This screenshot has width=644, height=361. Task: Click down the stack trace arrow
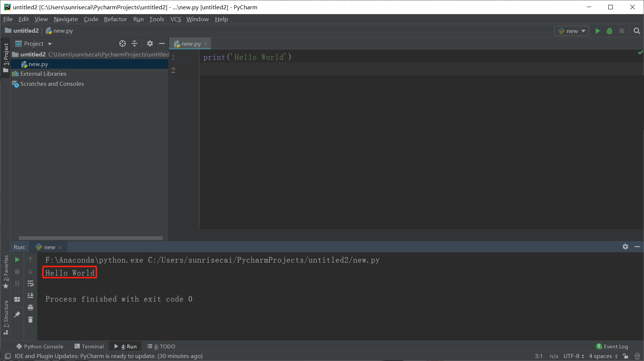pyautogui.click(x=30, y=272)
